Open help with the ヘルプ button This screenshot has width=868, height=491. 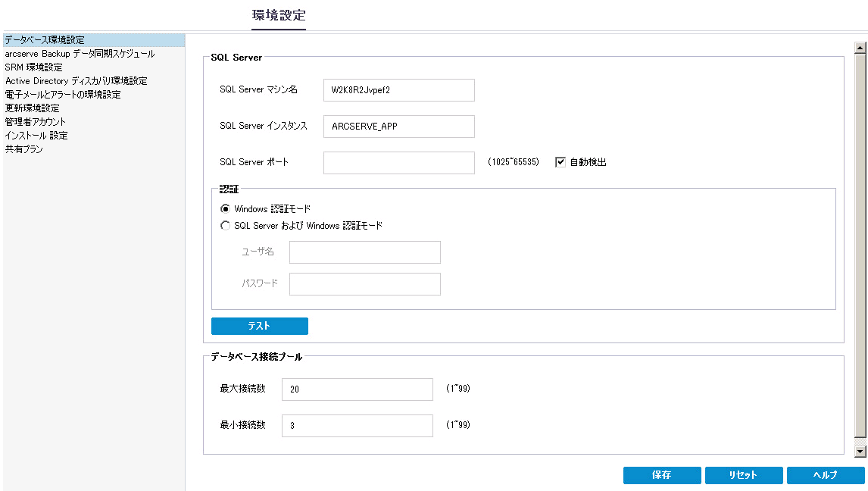tap(826, 475)
